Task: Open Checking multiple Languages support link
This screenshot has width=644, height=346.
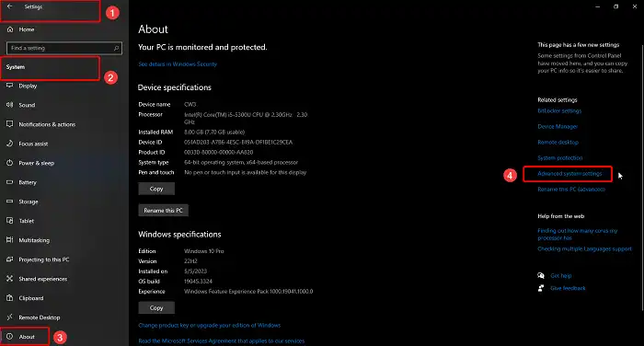Action: (x=584, y=249)
